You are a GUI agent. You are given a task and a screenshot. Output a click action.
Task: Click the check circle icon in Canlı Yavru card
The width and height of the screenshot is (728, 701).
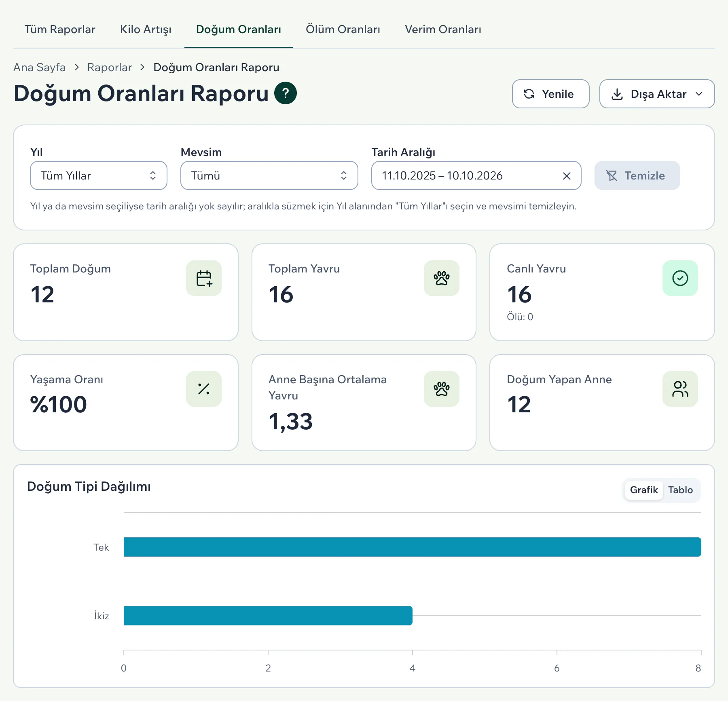point(680,278)
